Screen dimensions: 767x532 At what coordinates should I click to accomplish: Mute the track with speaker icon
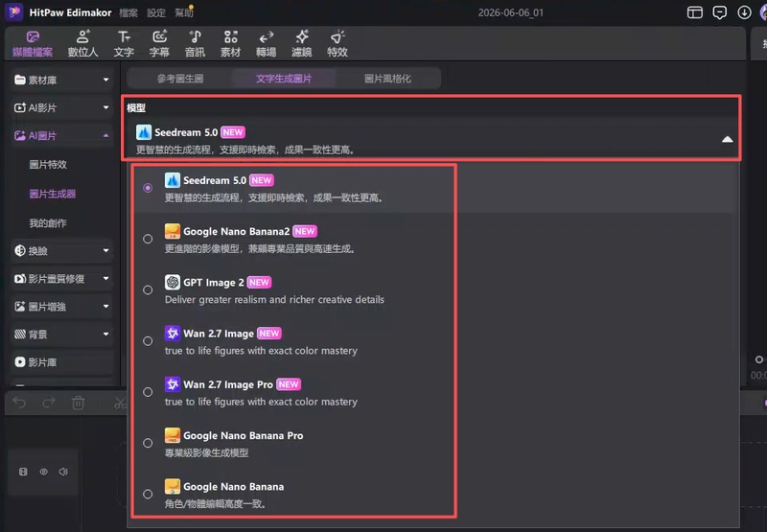coord(63,472)
